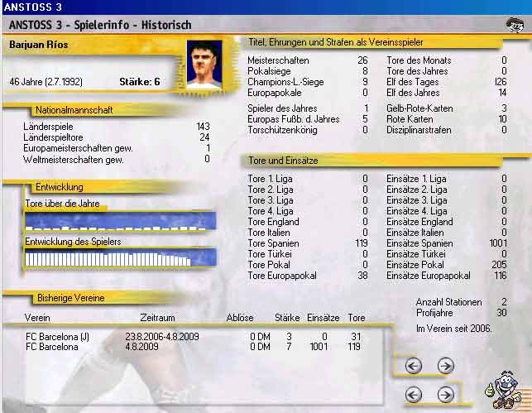Click the 'Zeitraum' column header

pyautogui.click(x=157, y=318)
